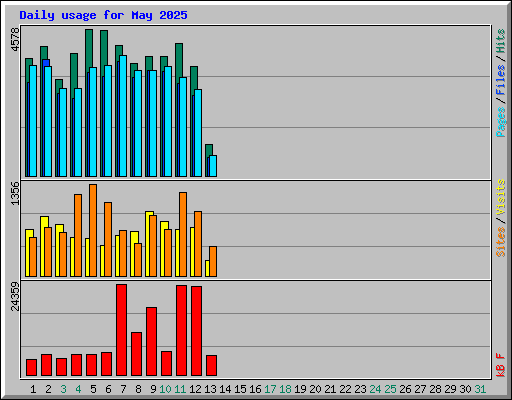Click green day 10 label

click(x=165, y=389)
